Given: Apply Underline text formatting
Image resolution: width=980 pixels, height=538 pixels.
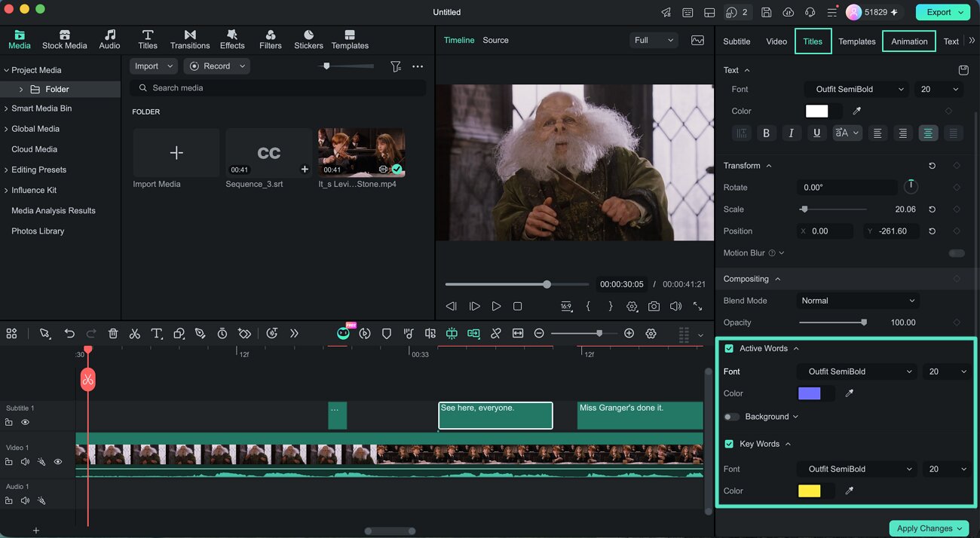Looking at the screenshot, I should pyautogui.click(x=816, y=133).
